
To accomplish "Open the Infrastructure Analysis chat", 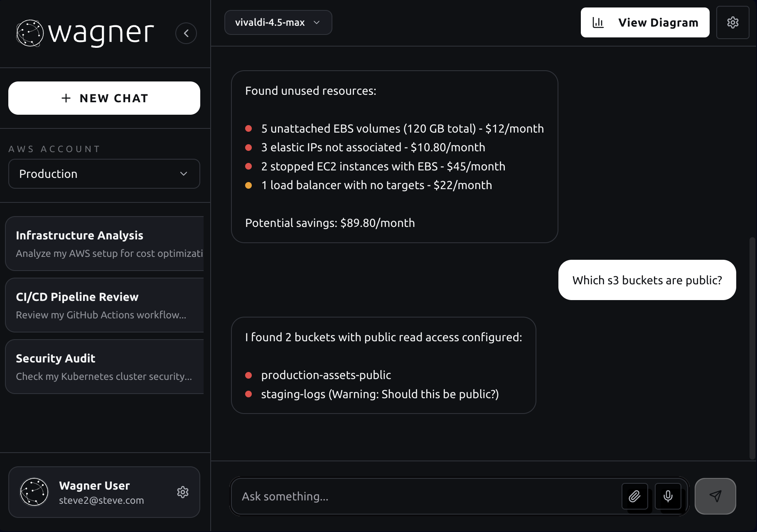I will pos(104,244).
